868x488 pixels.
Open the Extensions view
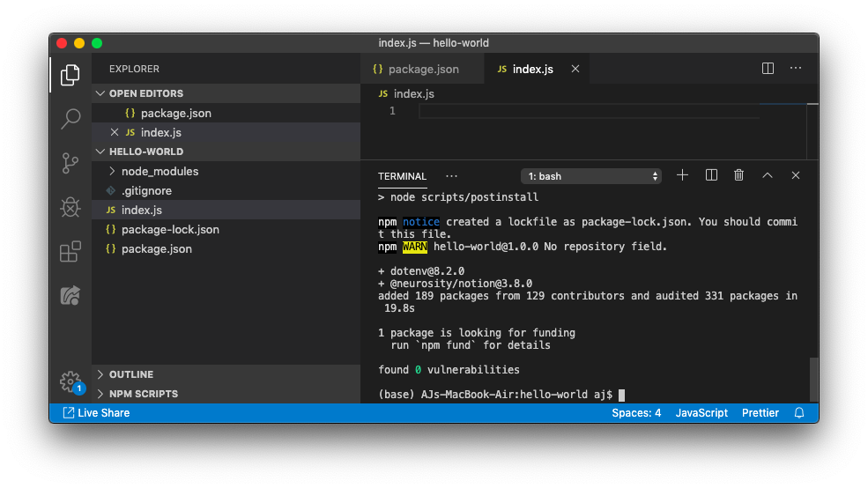click(x=70, y=252)
